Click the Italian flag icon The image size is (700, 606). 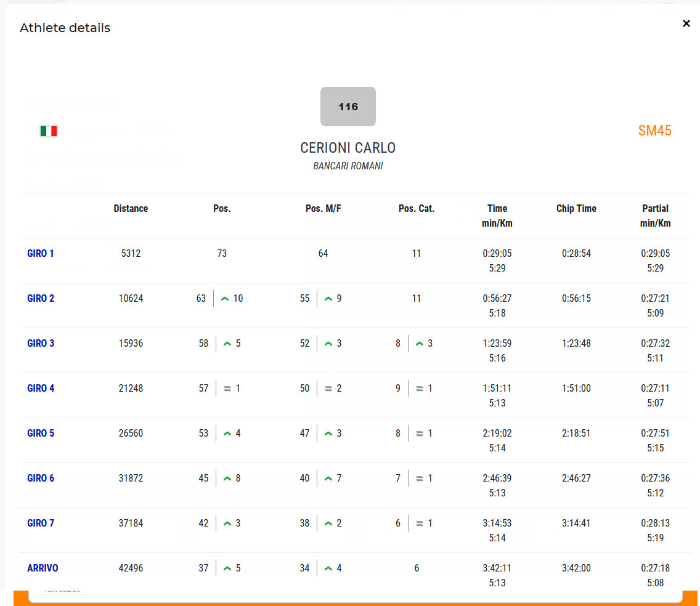49,131
